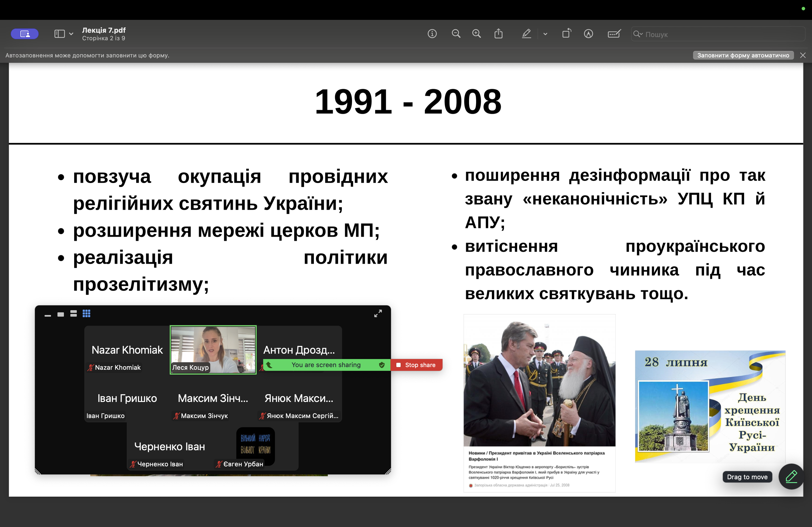The width and height of the screenshot is (812, 527).
Task: Open the form filling toolbar icon
Action: click(x=614, y=34)
